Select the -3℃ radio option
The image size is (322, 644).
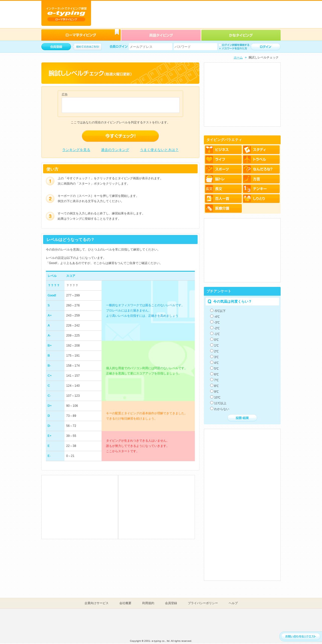[x=212, y=322]
